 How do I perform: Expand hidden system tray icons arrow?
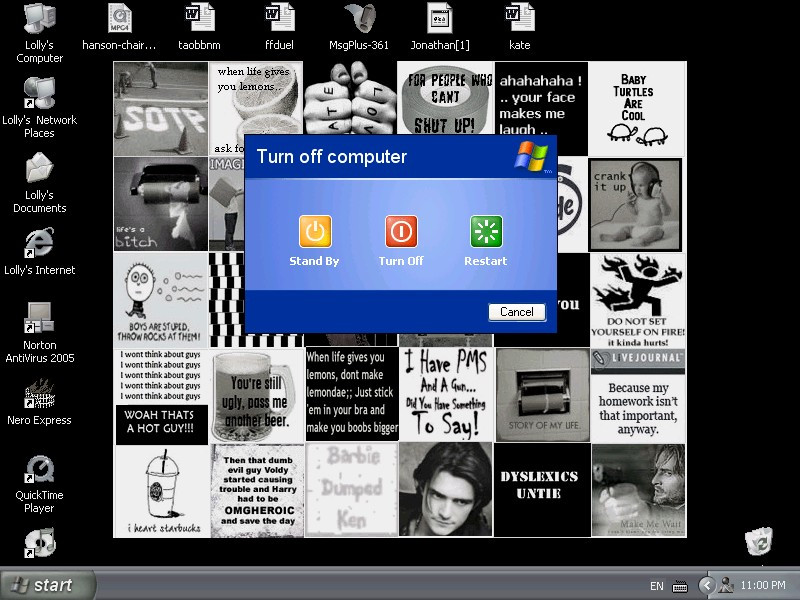[x=707, y=585]
